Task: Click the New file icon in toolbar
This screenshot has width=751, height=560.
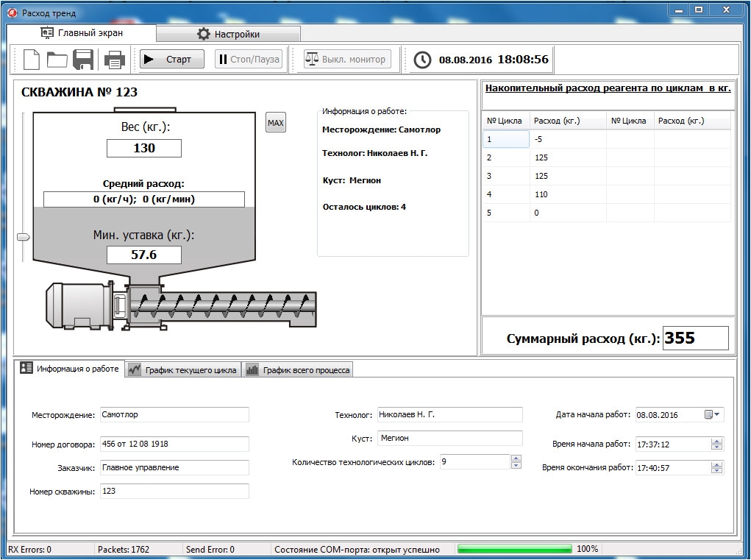Action: (x=32, y=60)
